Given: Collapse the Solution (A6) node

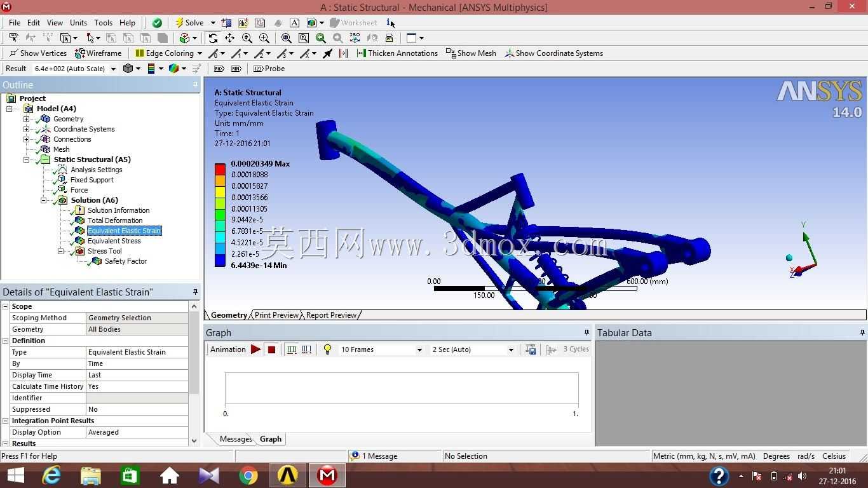Looking at the screenshot, I should click(x=43, y=200).
